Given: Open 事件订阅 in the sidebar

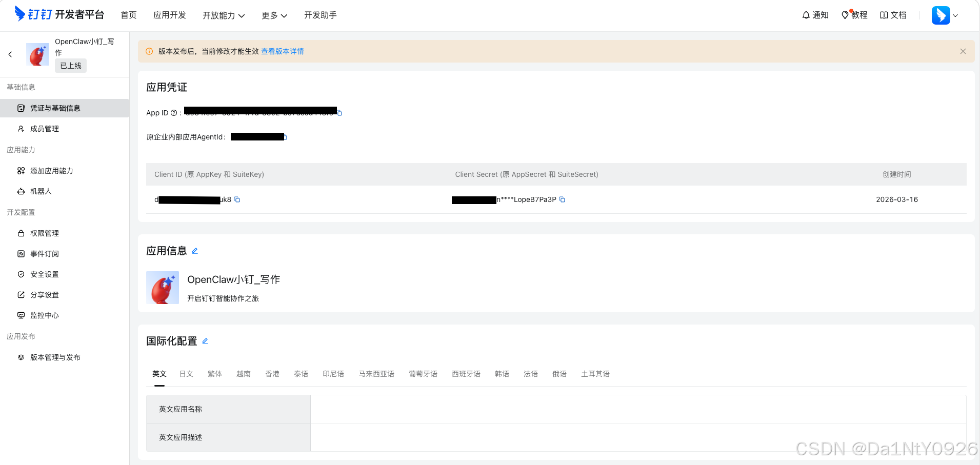Looking at the screenshot, I should click(x=65, y=254).
